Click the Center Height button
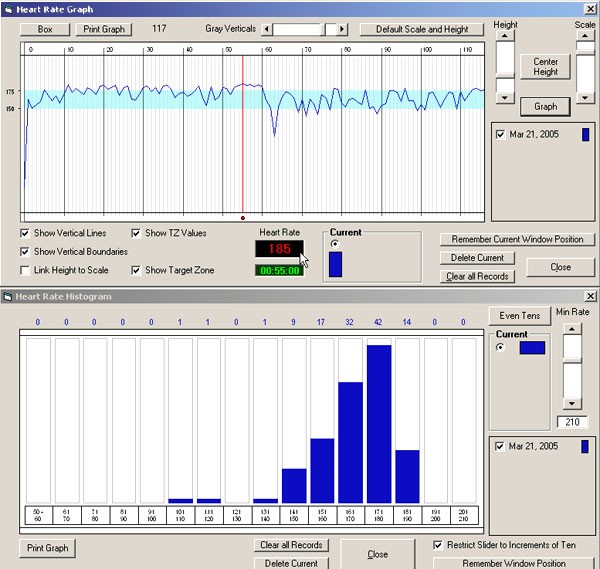Viewport: 600px width, 569px height. pos(545,67)
